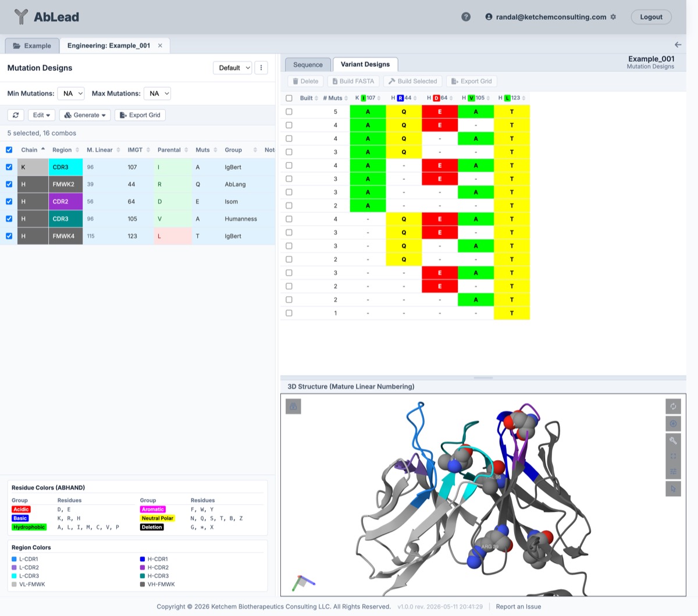Switch to the Example tab
The image size is (698, 616).
pos(32,45)
